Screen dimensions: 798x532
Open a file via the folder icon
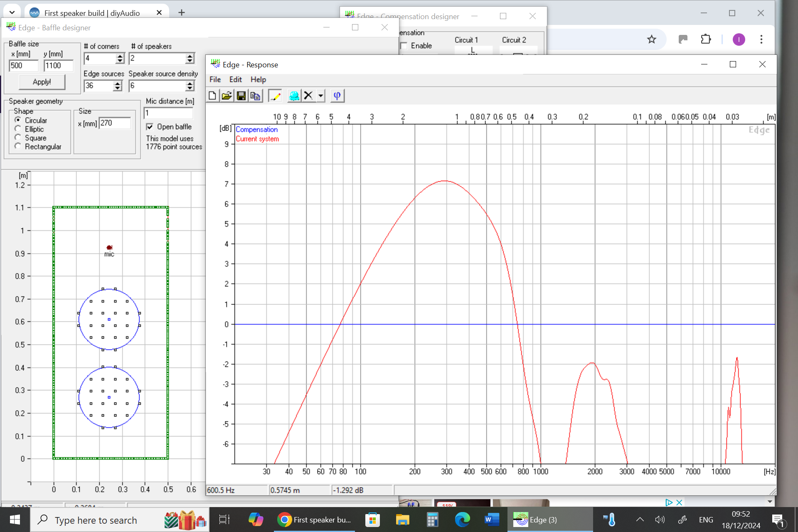point(227,96)
